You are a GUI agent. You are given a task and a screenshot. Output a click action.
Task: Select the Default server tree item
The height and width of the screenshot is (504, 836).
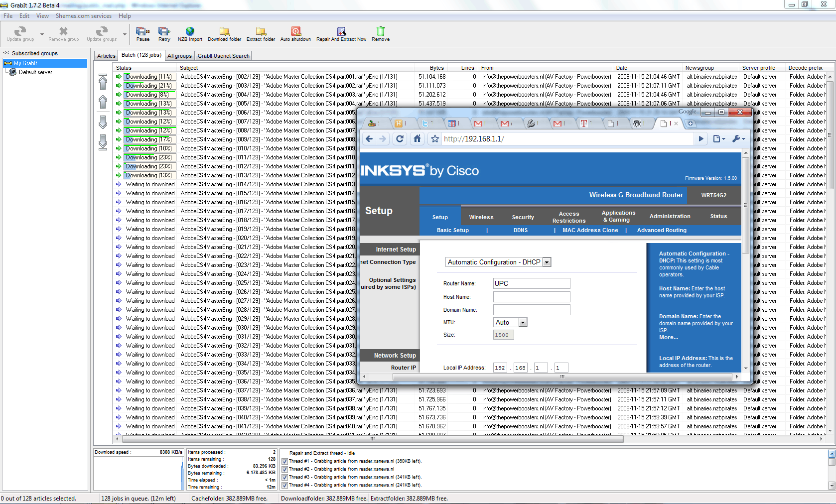35,72
